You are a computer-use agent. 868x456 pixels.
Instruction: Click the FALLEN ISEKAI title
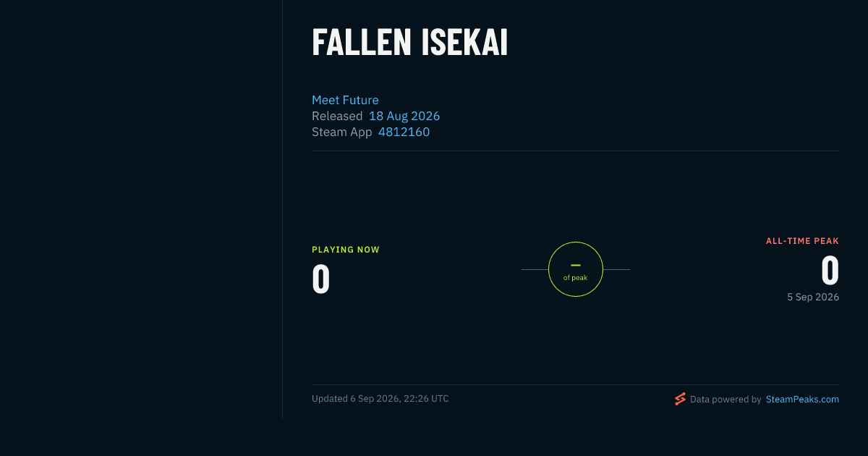pos(409,43)
